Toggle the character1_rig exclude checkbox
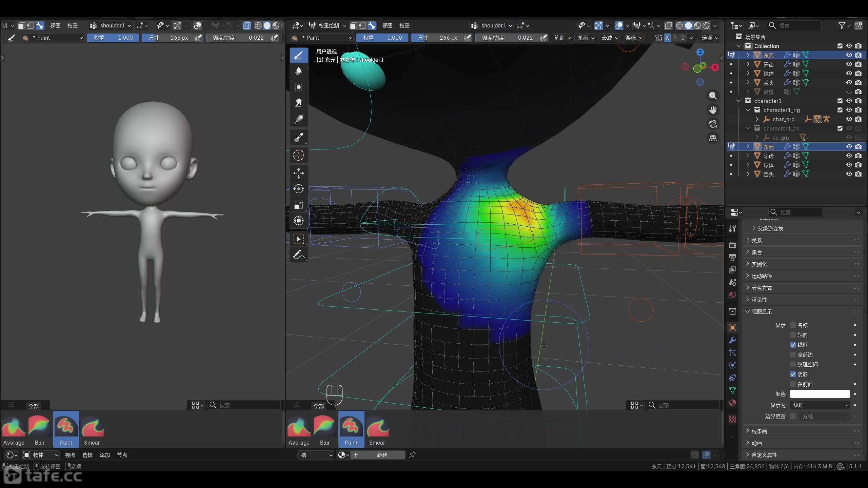 click(x=840, y=110)
